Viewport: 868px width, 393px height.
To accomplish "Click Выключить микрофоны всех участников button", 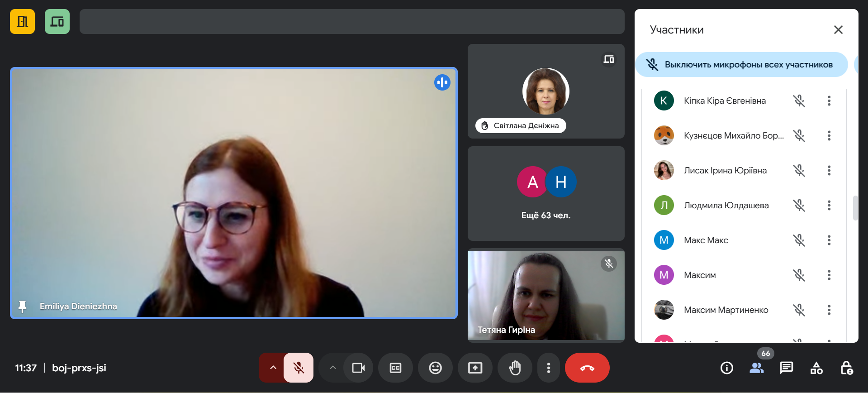I will (x=741, y=65).
